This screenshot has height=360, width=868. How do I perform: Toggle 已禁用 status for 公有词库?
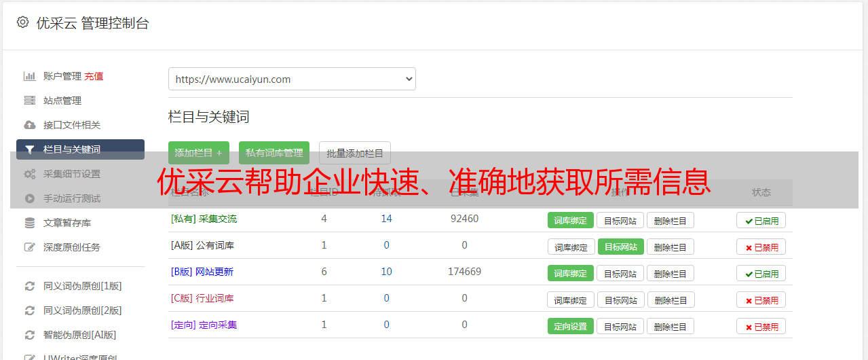click(x=761, y=247)
